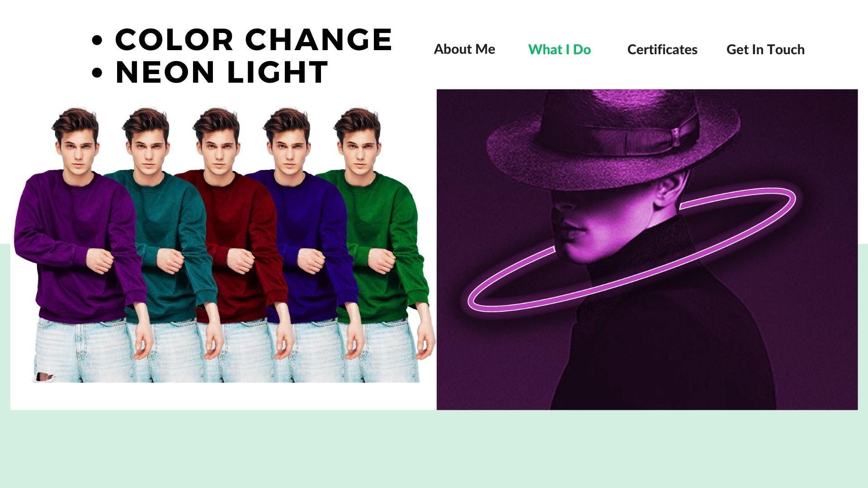The image size is (868, 488).
Task: Click the teal sweater on the second man
Action: coord(163,212)
